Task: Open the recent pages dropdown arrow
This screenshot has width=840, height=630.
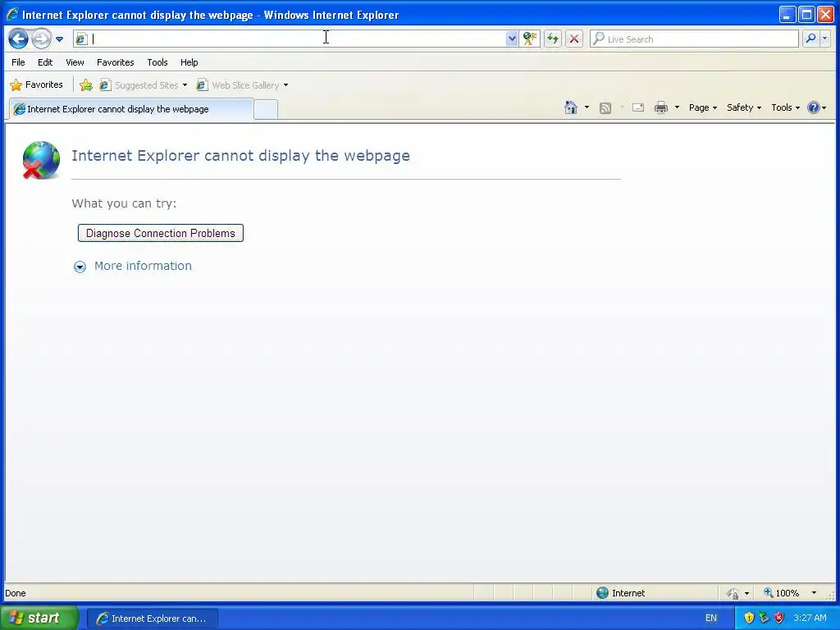Action: click(59, 39)
